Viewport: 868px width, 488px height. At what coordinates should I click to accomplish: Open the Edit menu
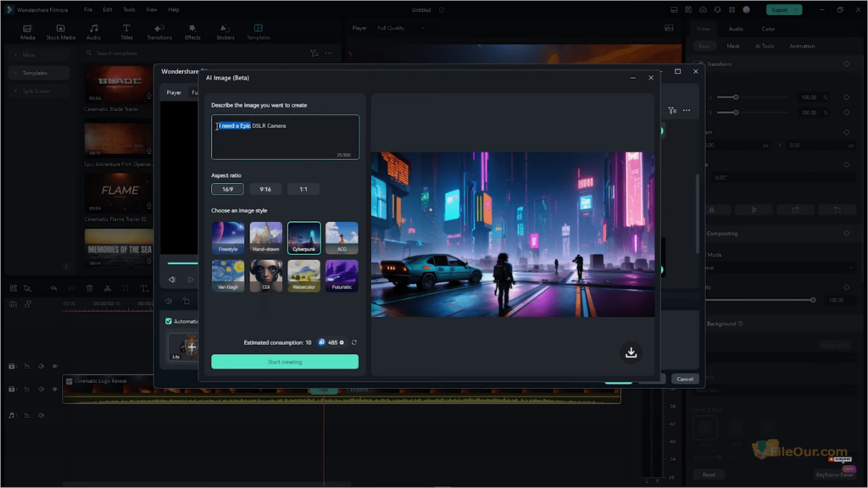point(108,9)
